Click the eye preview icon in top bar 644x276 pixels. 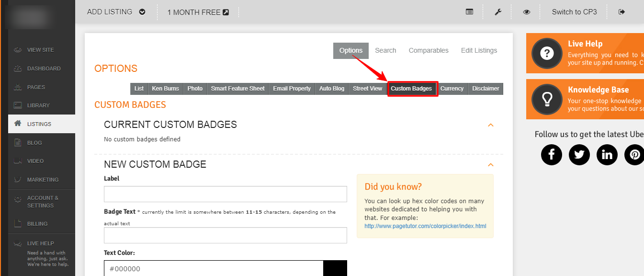click(x=527, y=12)
